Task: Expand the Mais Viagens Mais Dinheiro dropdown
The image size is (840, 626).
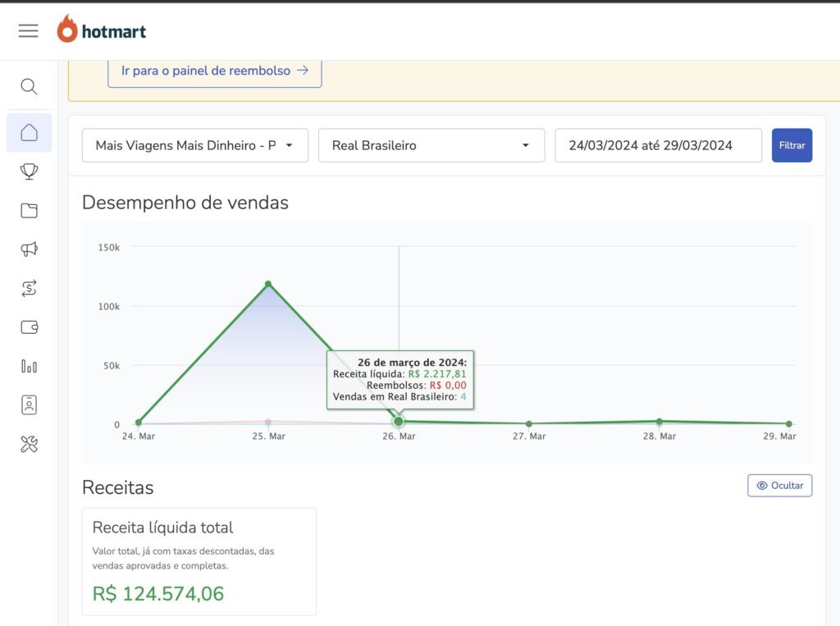Action: (x=195, y=145)
